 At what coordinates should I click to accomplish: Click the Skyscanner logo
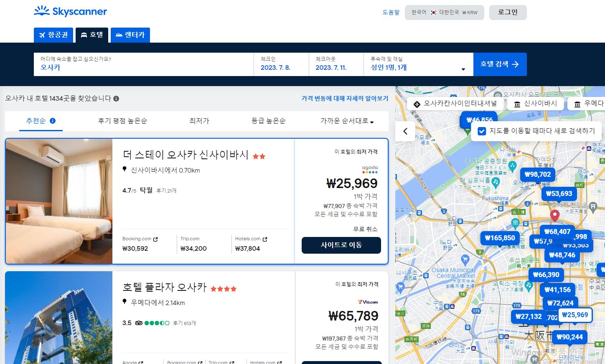click(x=70, y=11)
